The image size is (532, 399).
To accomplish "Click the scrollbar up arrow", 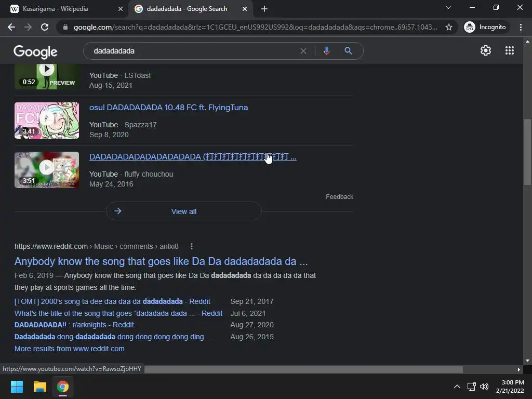I will coord(527,42).
